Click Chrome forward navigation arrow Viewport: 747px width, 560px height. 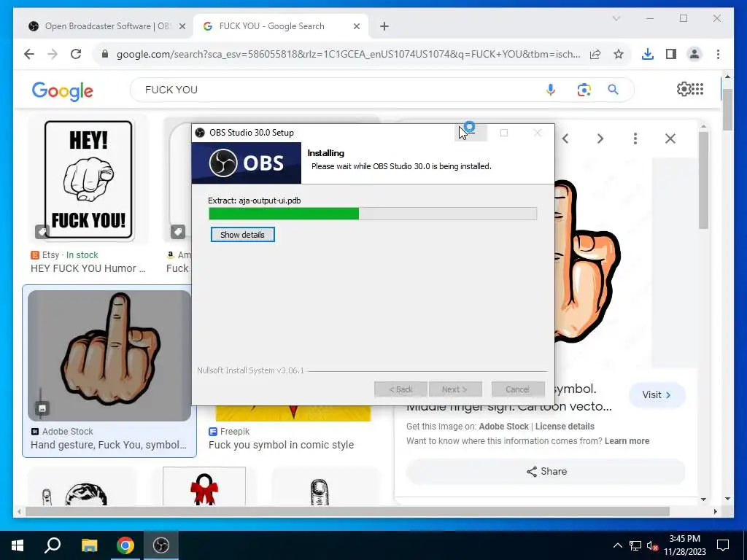click(53, 54)
